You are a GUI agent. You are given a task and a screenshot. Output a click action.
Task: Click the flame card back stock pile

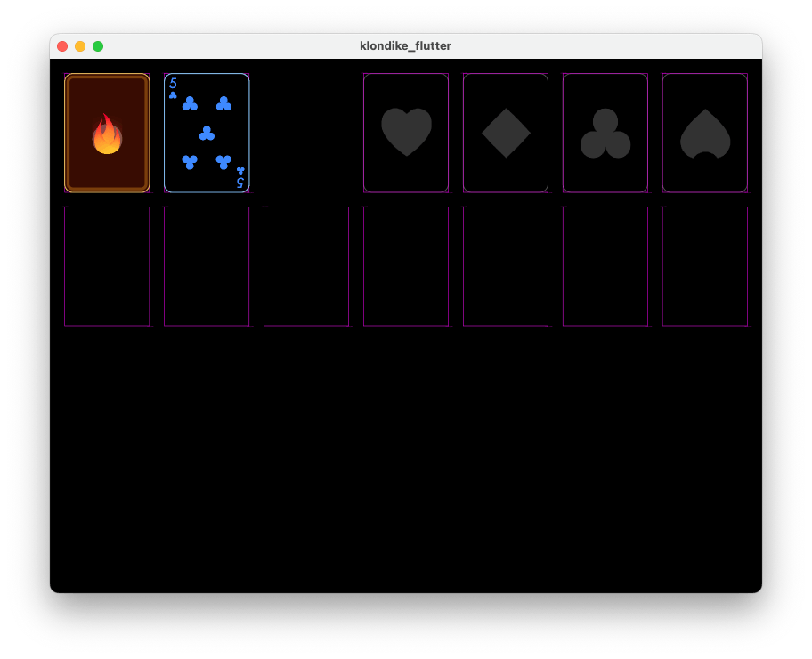107,134
